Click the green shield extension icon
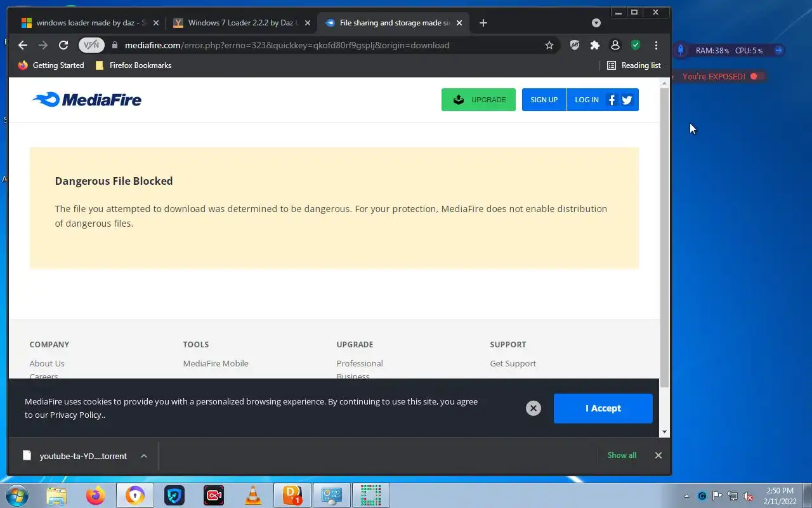 [635, 45]
